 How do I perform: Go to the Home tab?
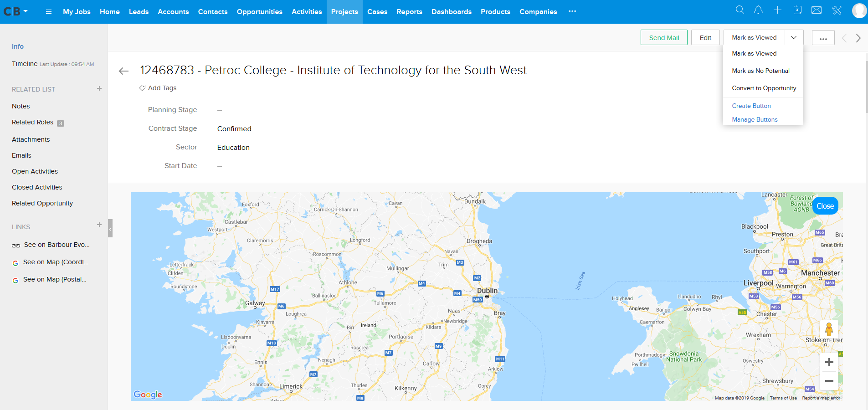[110, 12]
